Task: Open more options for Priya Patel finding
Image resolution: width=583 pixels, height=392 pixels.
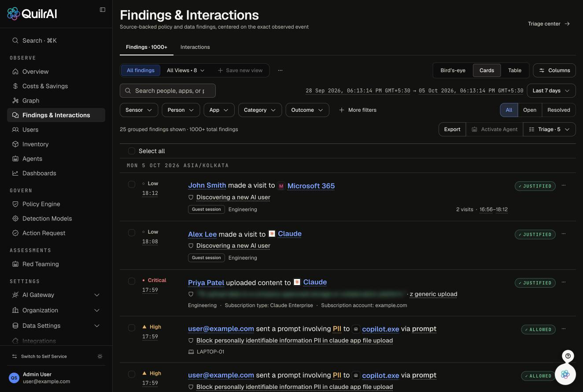Action: point(564,282)
